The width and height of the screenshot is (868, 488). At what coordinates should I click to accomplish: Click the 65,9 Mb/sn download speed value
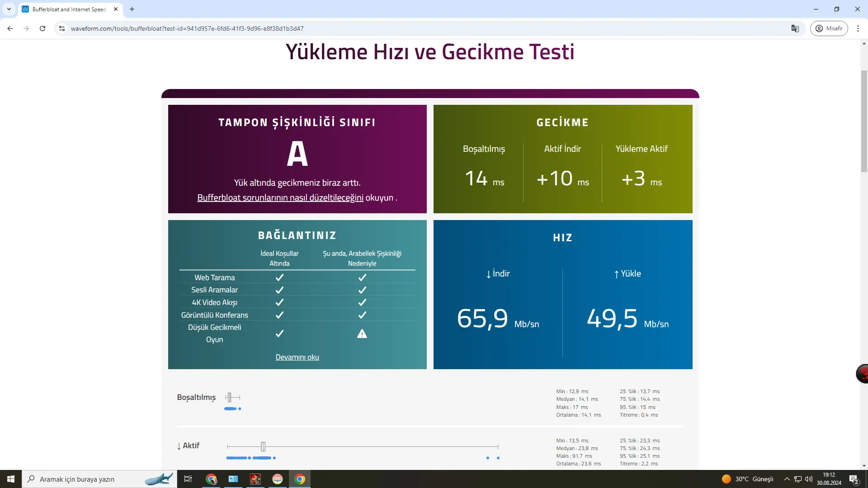click(x=498, y=319)
